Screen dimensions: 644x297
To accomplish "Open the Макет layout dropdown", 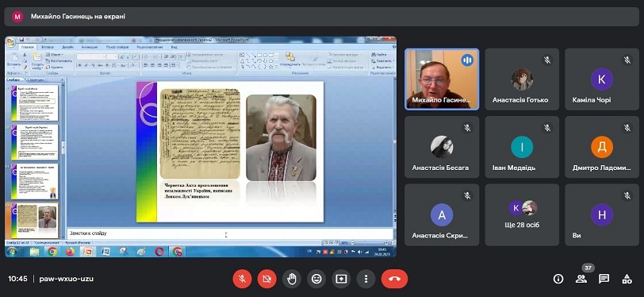I will click(54, 54).
